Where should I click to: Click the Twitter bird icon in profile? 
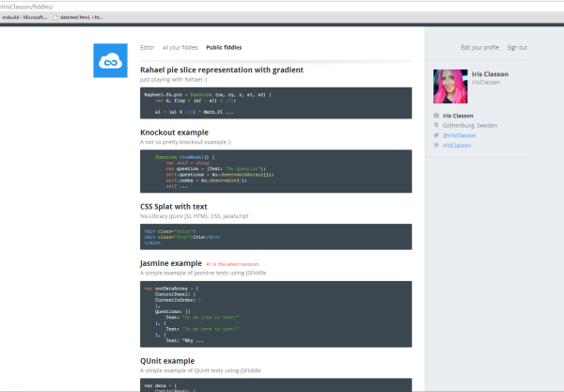click(x=436, y=135)
